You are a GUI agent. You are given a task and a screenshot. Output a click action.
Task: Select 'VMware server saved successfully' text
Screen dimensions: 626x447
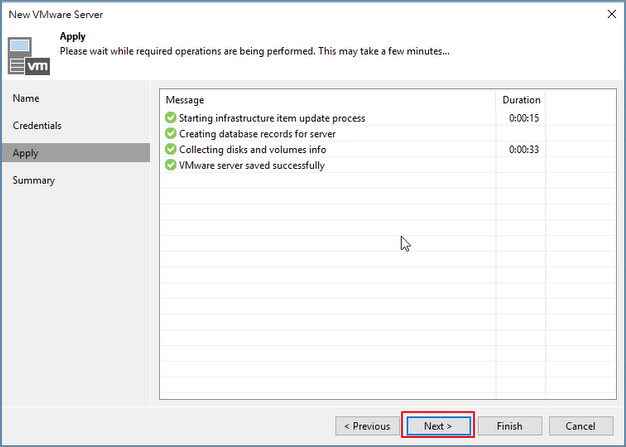click(x=252, y=165)
